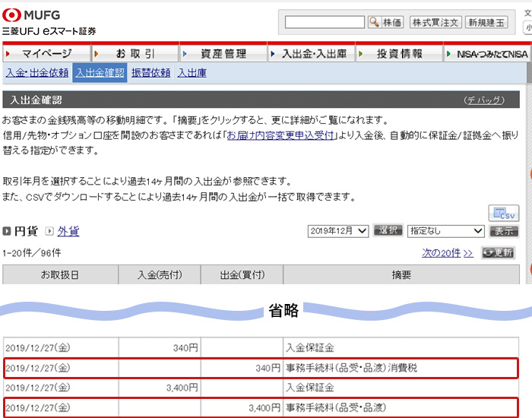Open the 資産管理 menu
This screenshot has height=418, width=532.
point(223,54)
